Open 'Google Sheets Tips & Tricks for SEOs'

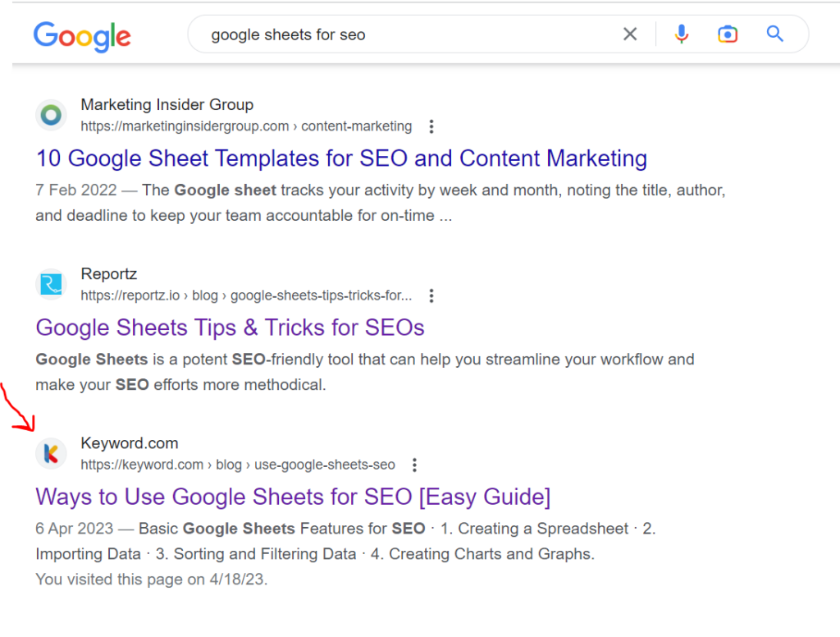click(230, 328)
